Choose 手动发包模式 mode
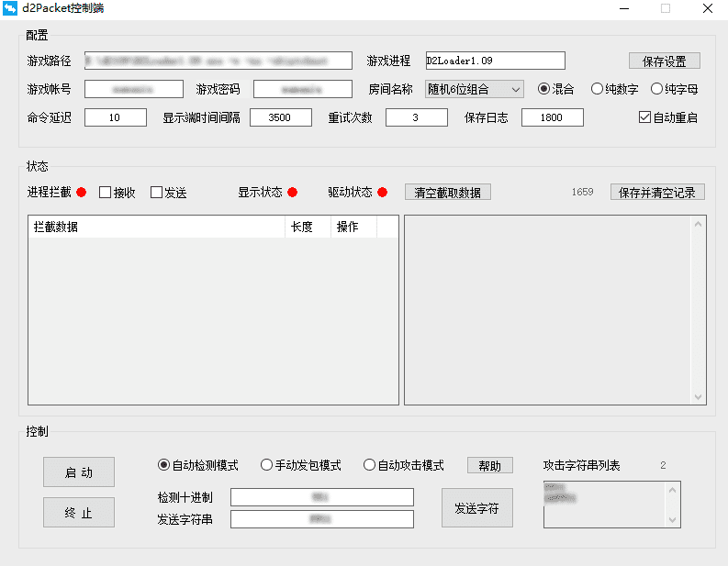 (x=267, y=465)
